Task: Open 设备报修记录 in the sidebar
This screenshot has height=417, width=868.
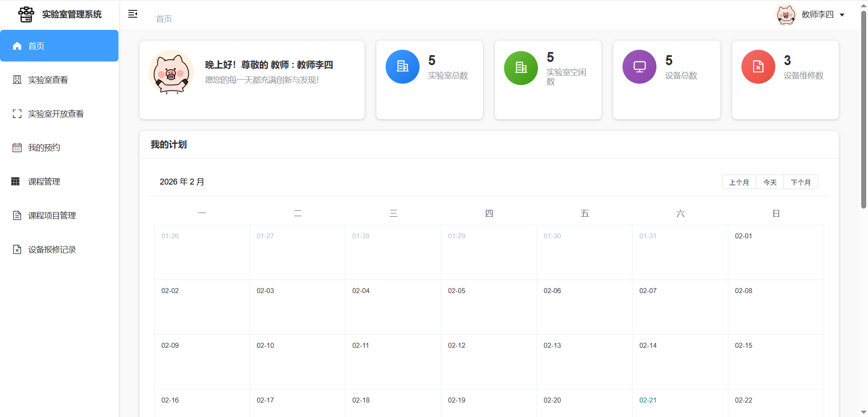Action: click(x=59, y=249)
